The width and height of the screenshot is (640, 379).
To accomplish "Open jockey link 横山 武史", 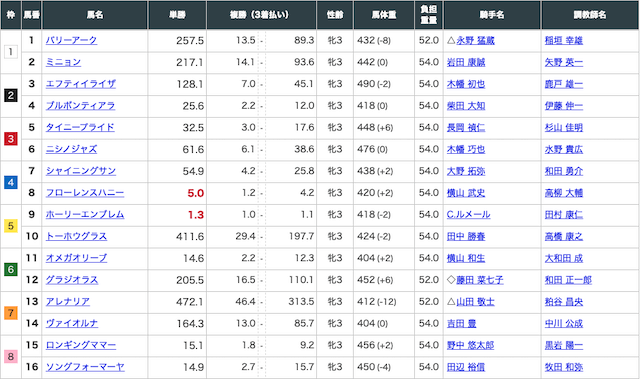I will click(x=466, y=193).
